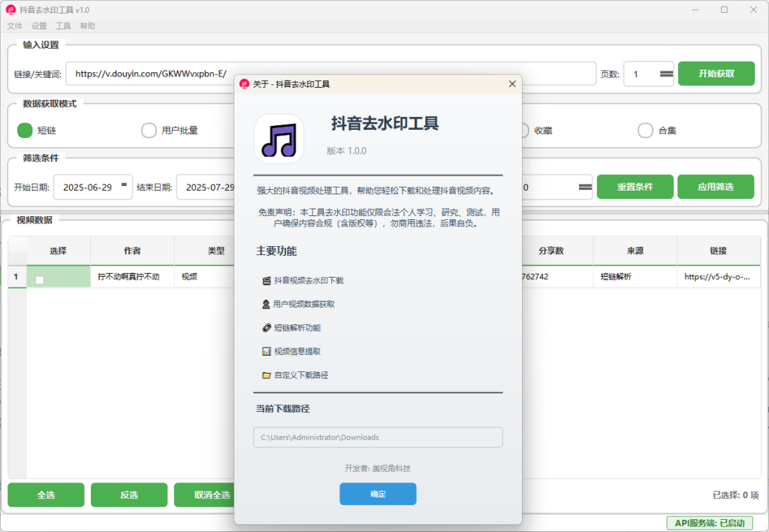This screenshot has height=532, width=769.
Task: Click the app icon in main title bar
Action: tap(11, 9)
